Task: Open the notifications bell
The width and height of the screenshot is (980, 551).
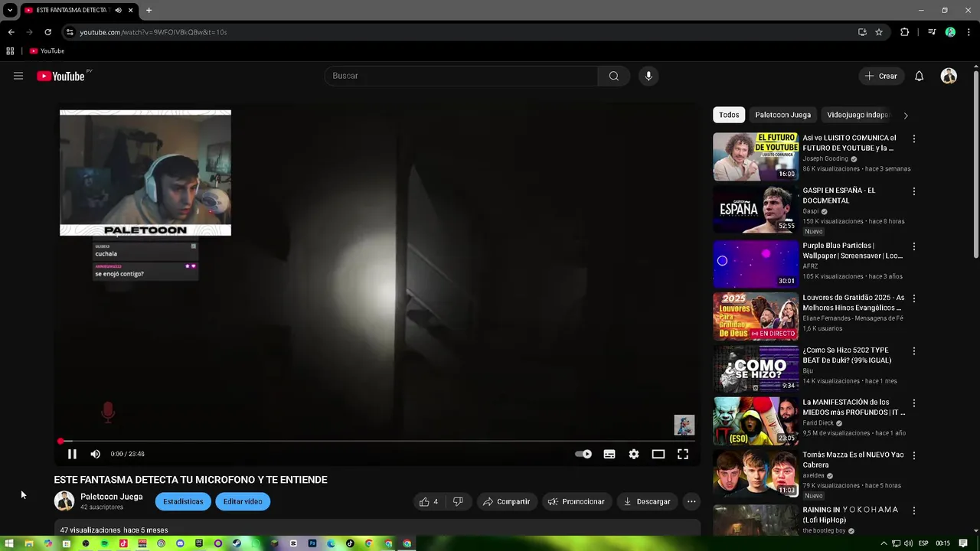Action: (920, 76)
